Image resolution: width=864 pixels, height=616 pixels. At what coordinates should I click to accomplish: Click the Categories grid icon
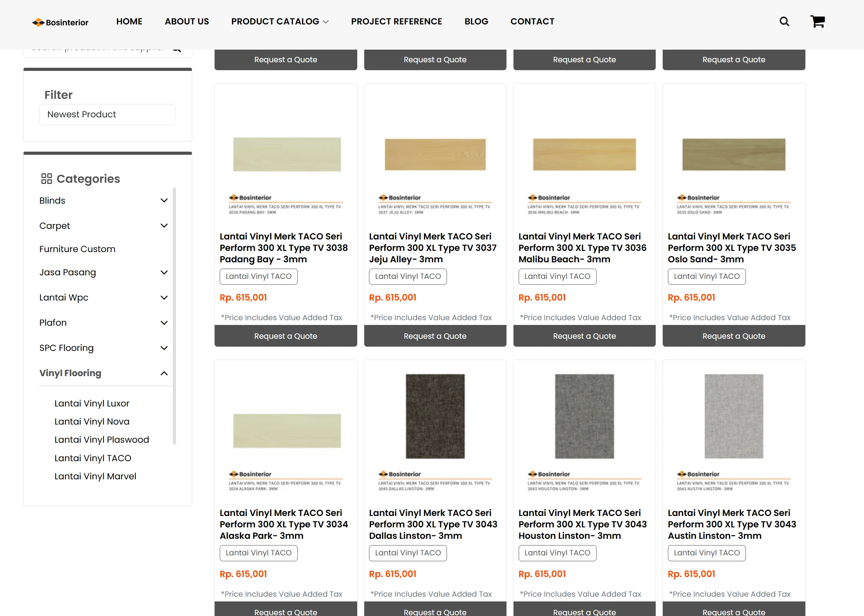pos(46,179)
